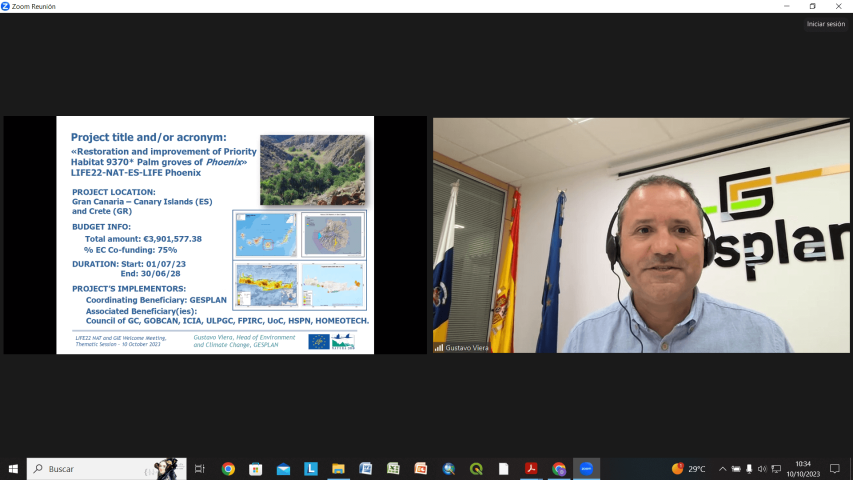Open Adobe Acrobat from the taskbar

pyautogui.click(x=531, y=469)
